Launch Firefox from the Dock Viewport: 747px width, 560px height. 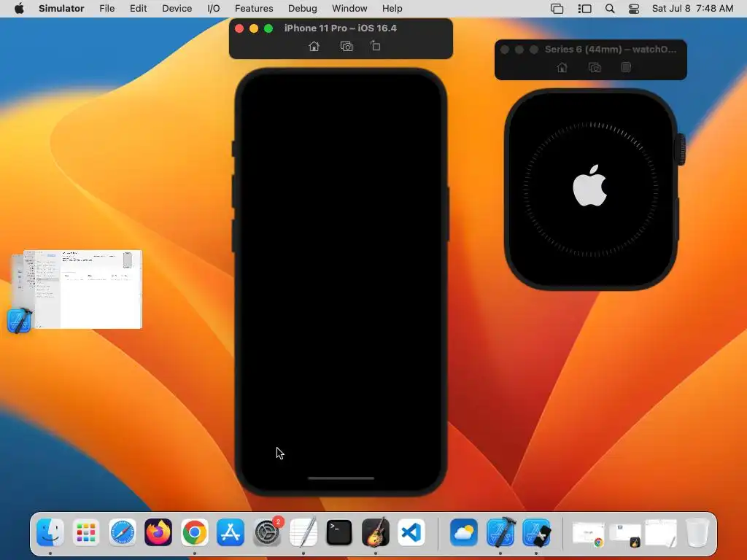(158, 532)
